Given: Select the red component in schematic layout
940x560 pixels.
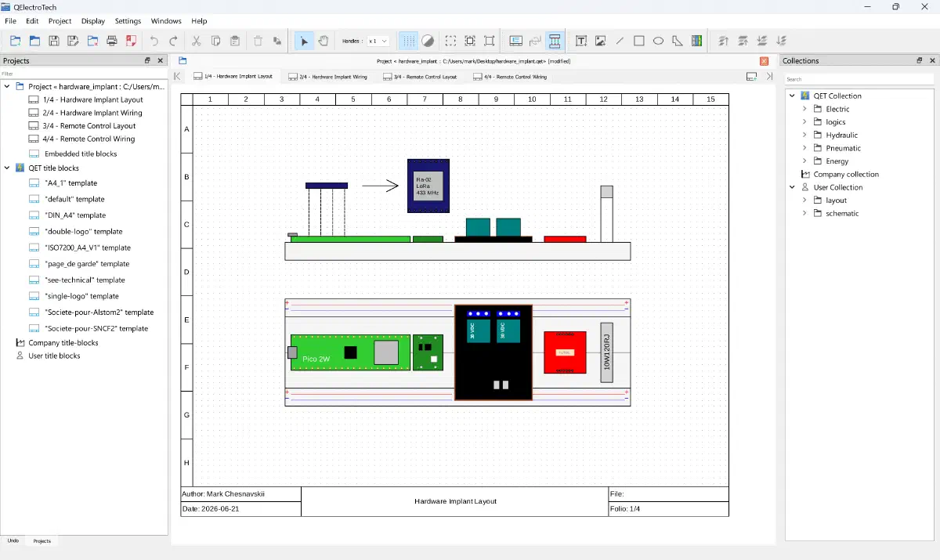Looking at the screenshot, I should point(565,352).
